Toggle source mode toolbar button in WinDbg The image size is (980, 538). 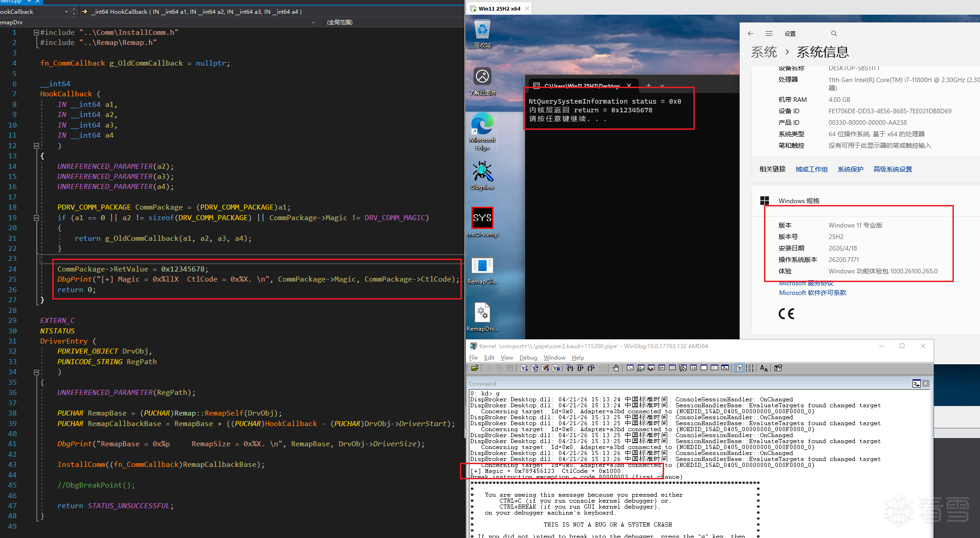point(739,368)
